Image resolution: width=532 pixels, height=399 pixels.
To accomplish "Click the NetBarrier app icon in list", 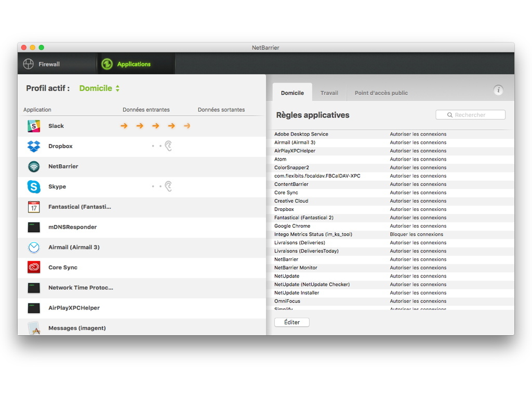I will click(34, 166).
